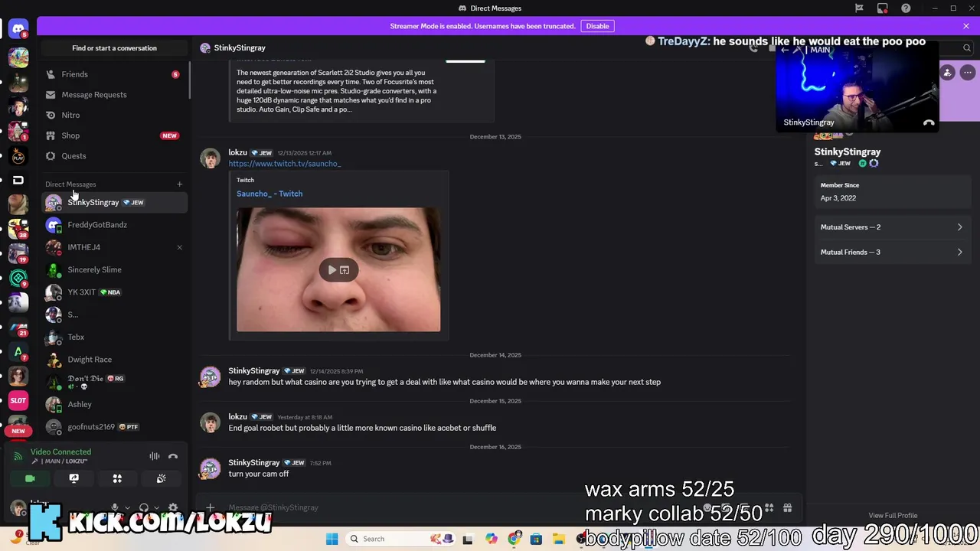
Task: Open DM with goofnuts2169
Action: tap(113, 427)
